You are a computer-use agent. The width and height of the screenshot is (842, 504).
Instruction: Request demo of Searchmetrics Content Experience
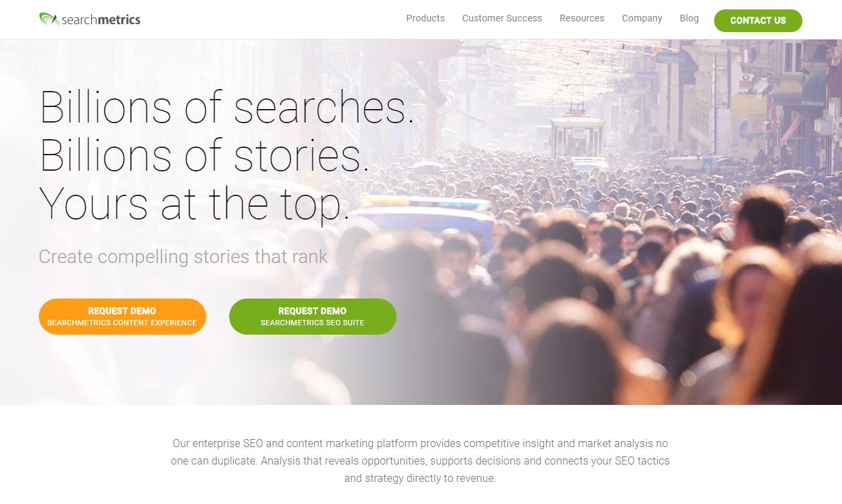(122, 316)
